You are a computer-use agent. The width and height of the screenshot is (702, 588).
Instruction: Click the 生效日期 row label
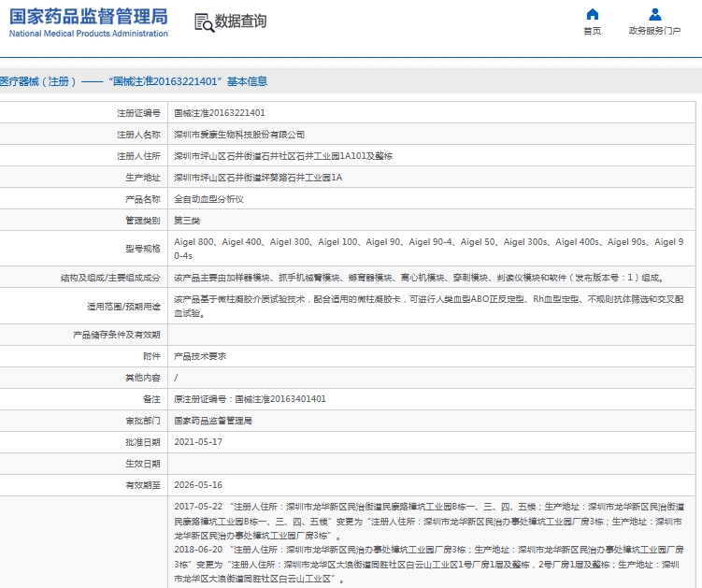tap(143, 464)
